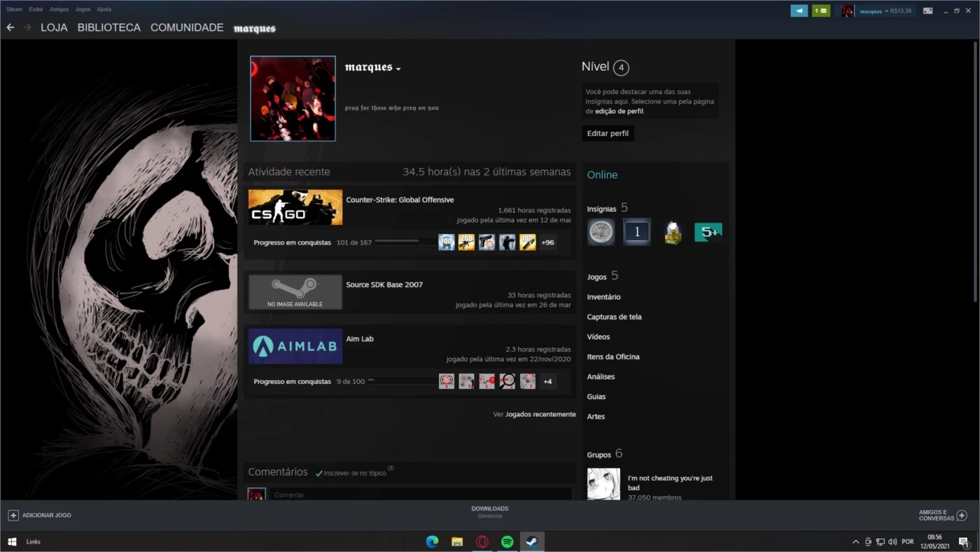Screen dimensions: 980x552
Task: Expand the marques profile name dropdown
Action: (398, 69)
